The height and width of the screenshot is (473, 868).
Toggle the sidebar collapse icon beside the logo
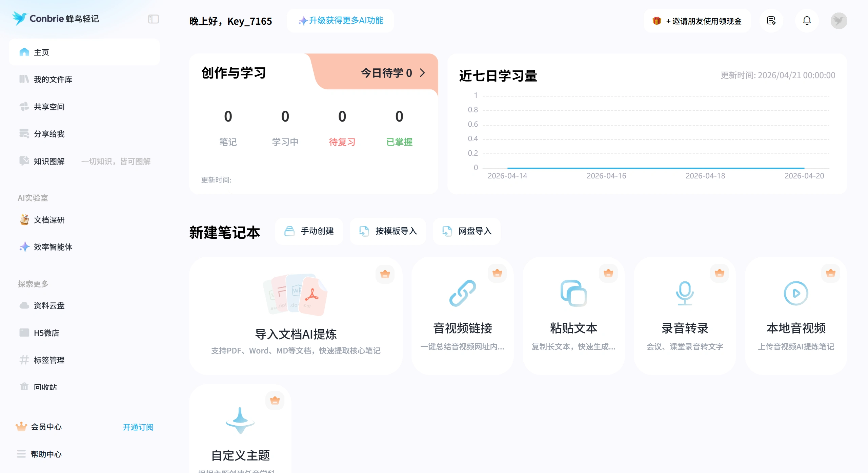pos(153,19)
